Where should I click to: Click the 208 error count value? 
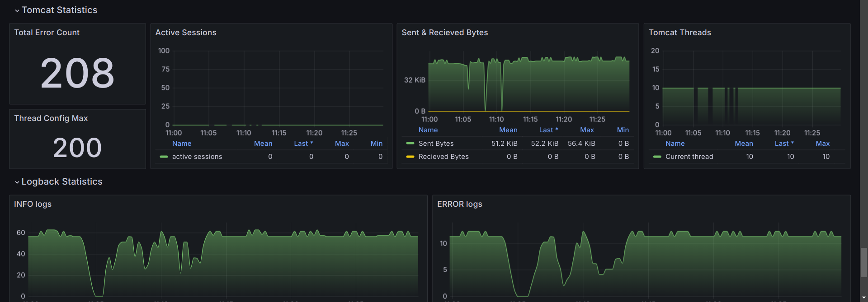click(77, 73)
